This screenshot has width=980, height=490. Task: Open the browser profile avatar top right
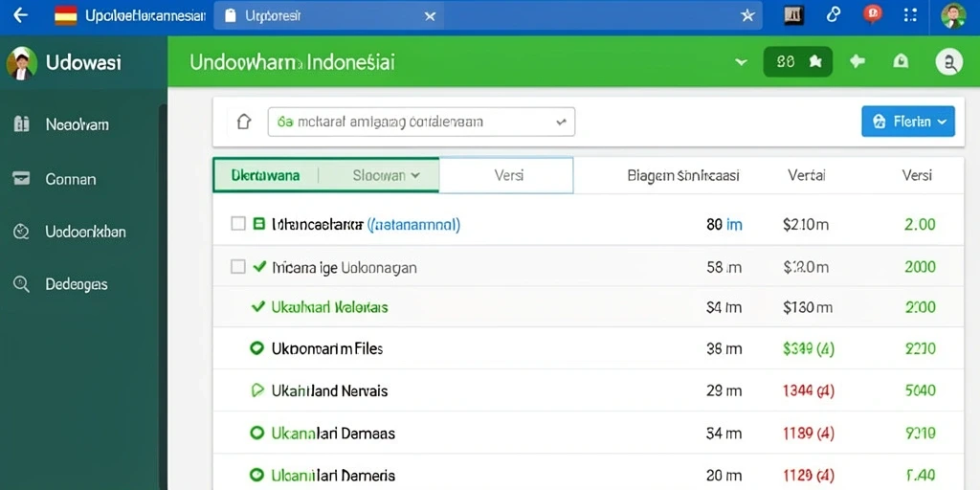point(953,15)
